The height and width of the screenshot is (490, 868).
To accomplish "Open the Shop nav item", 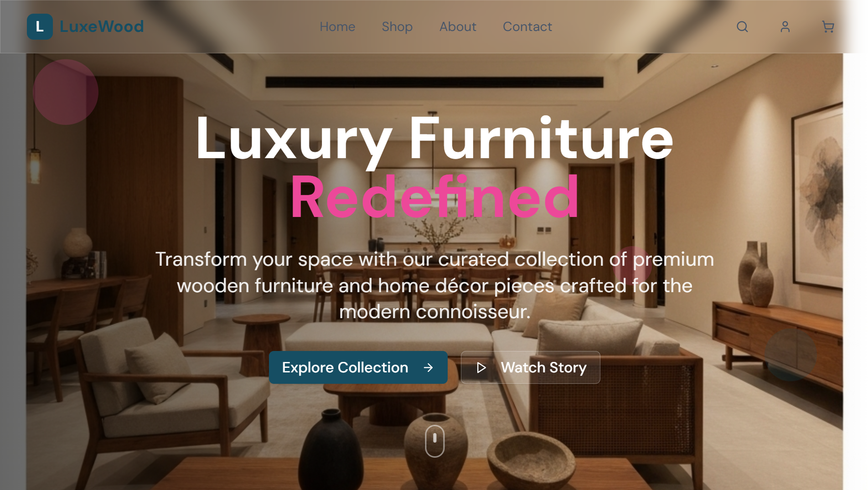I will click(397, 27).
